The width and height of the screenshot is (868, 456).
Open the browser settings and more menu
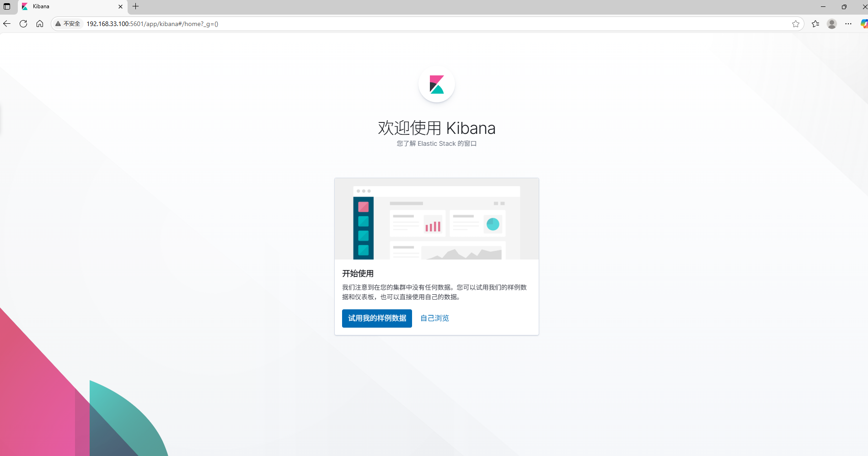(848, 24)
